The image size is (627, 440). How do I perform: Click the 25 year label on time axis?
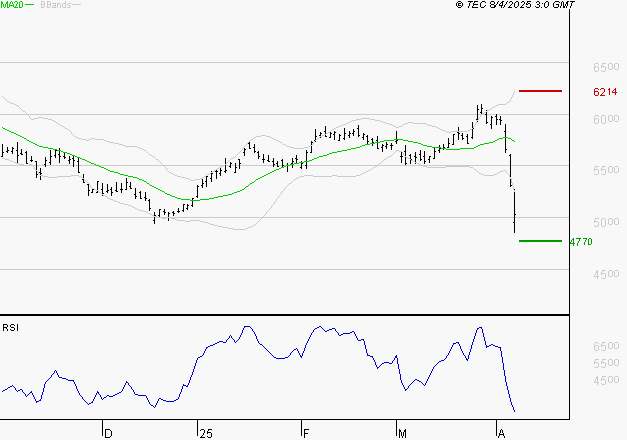pyautogui.click(x=206, y=434)
